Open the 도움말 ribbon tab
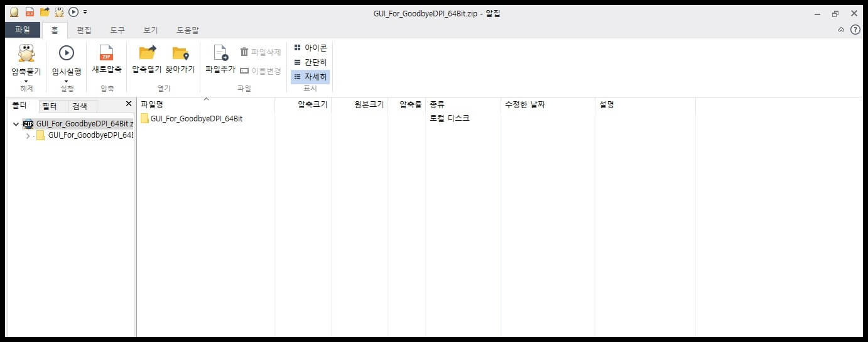 point(188,30)
